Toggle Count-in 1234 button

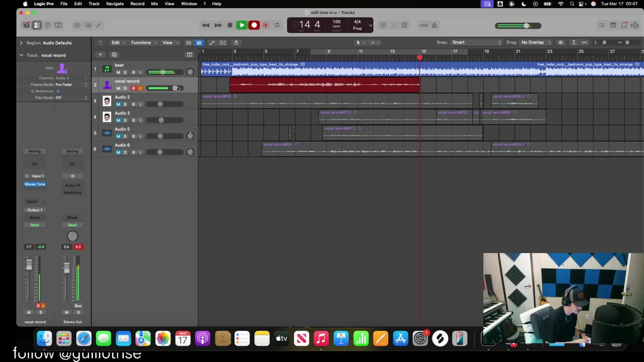[424, 25]
